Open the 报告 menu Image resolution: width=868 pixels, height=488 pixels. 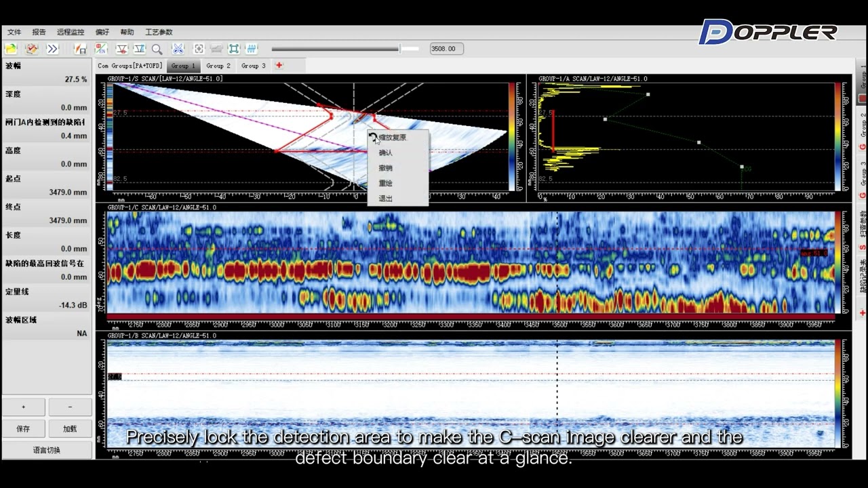tap(39, 32)
